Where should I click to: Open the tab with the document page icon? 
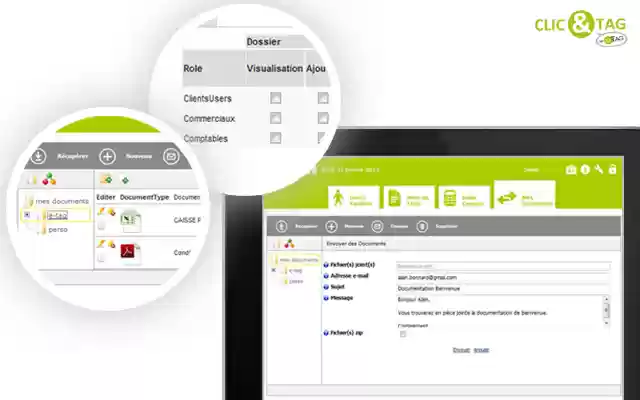(409, 198)
